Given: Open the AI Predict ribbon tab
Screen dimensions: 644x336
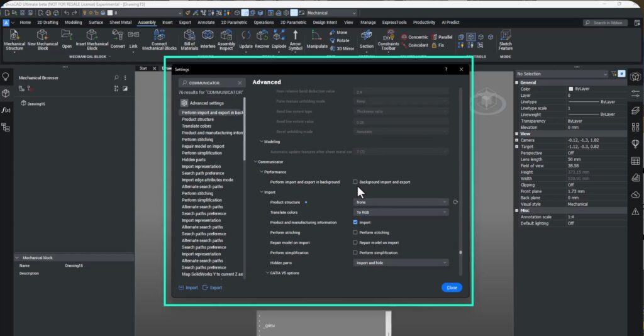Looking at the screenshot, I should [450, 23].
